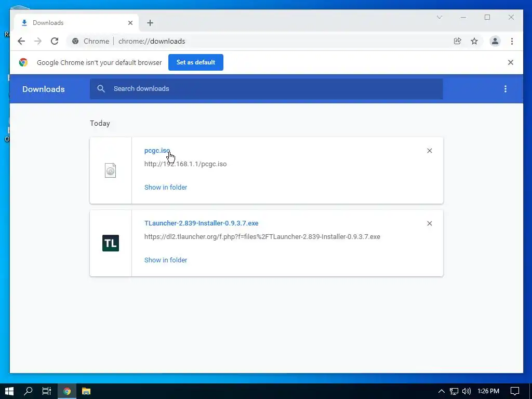Open Windows taskbar search
This screenshot has width=532, height=399.
(28, 391)
